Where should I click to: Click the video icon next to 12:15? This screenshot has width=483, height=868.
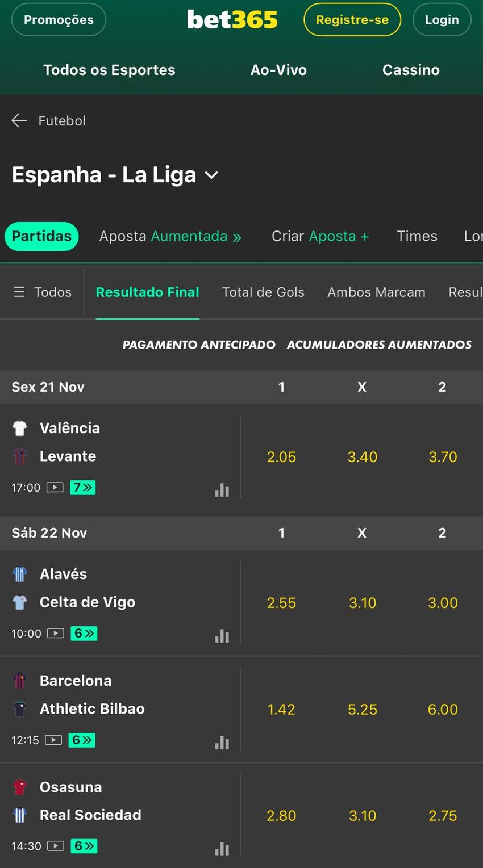(x=54, y=740)
